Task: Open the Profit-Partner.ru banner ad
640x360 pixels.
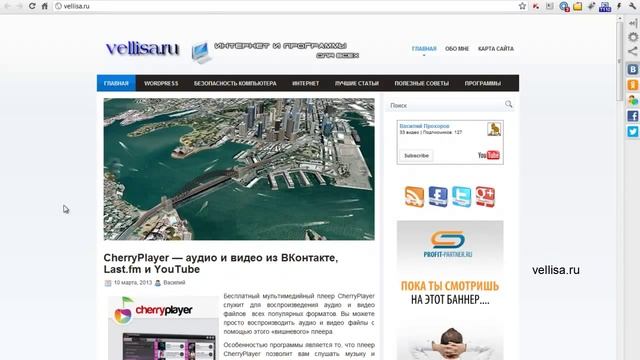Action: pyautogui.click(x=450, y=290)
